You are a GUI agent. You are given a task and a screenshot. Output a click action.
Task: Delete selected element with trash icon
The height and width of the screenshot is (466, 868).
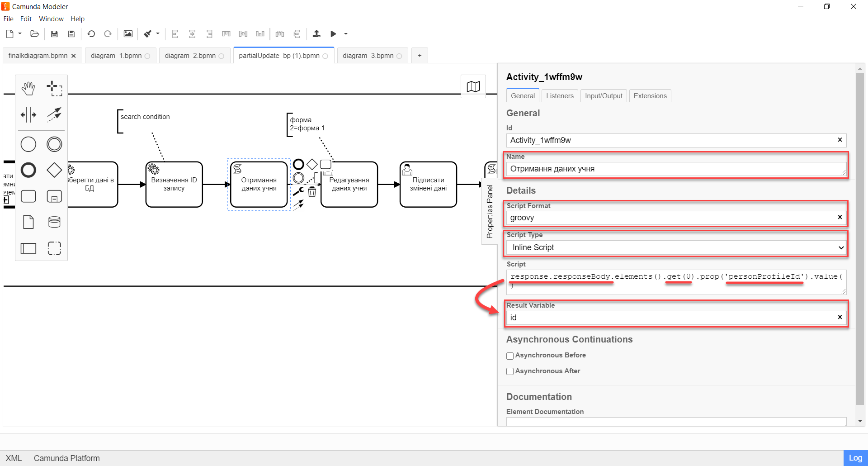(312, 192)
